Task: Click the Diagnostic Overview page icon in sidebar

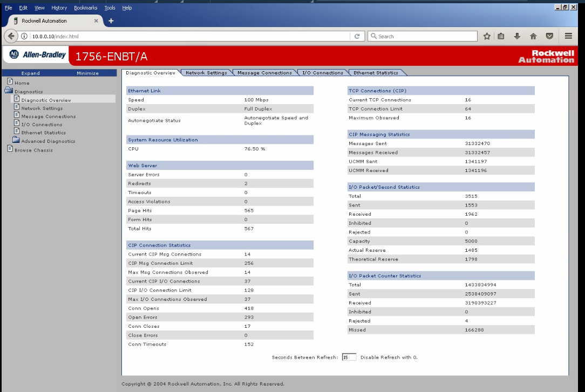Action: click(x=17, y=98)
